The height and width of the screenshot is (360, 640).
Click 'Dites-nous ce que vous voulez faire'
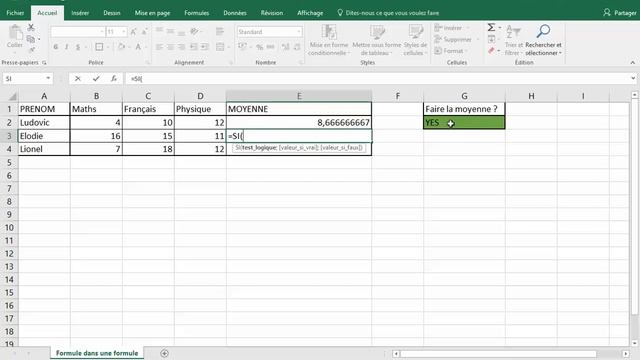(x=388, y=13)
